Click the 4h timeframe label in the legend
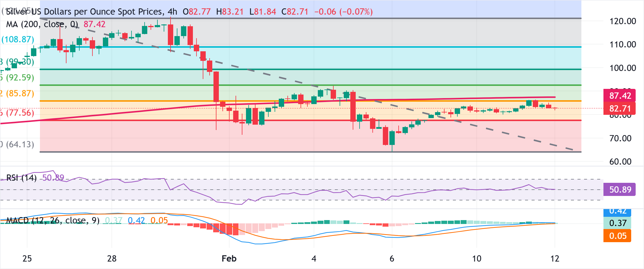Viewport: 644px width, 269px height. pos(173,11)
